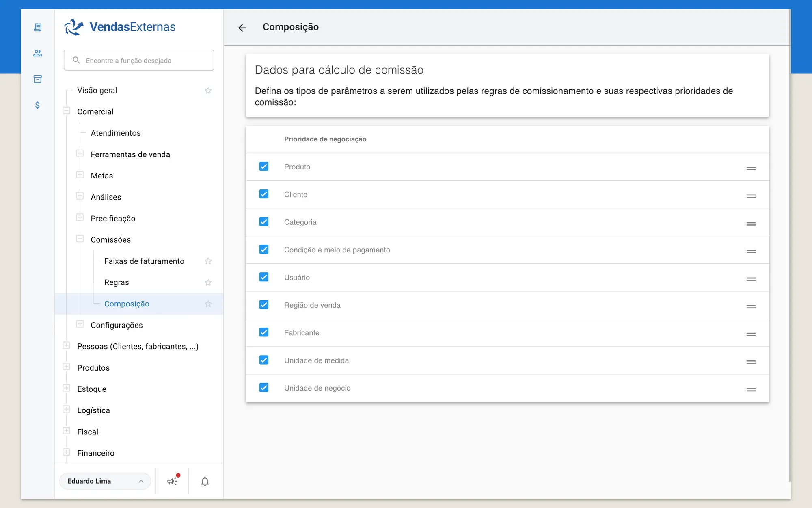Open Regras menu item
Viewport: 812px width, 508px height.
click(x=117, y=282)
